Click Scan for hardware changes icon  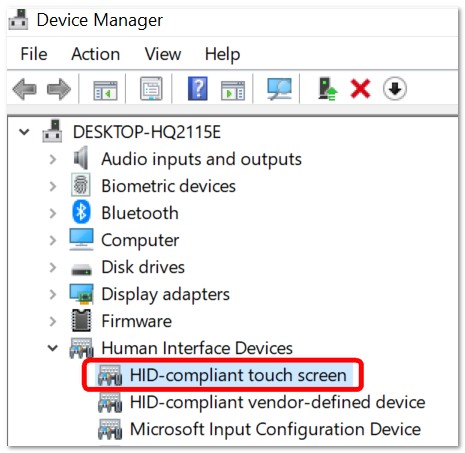279,89
